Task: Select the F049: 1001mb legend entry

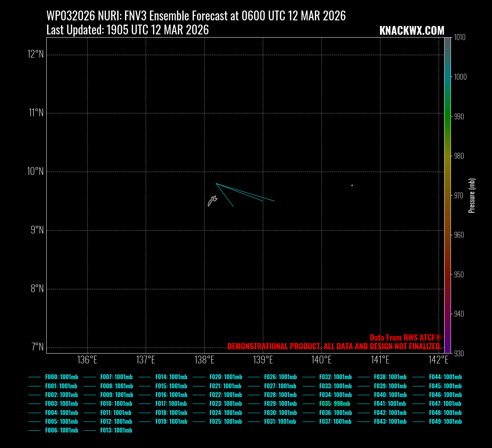Action: [445, 422]
